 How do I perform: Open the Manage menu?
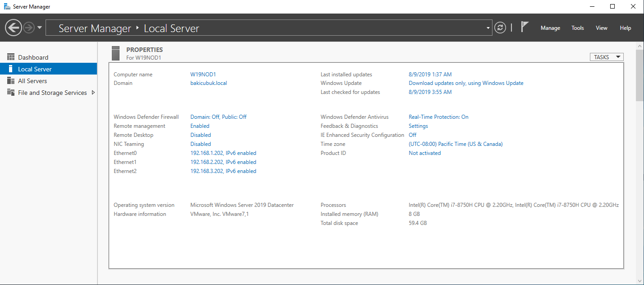click(550, 28)
